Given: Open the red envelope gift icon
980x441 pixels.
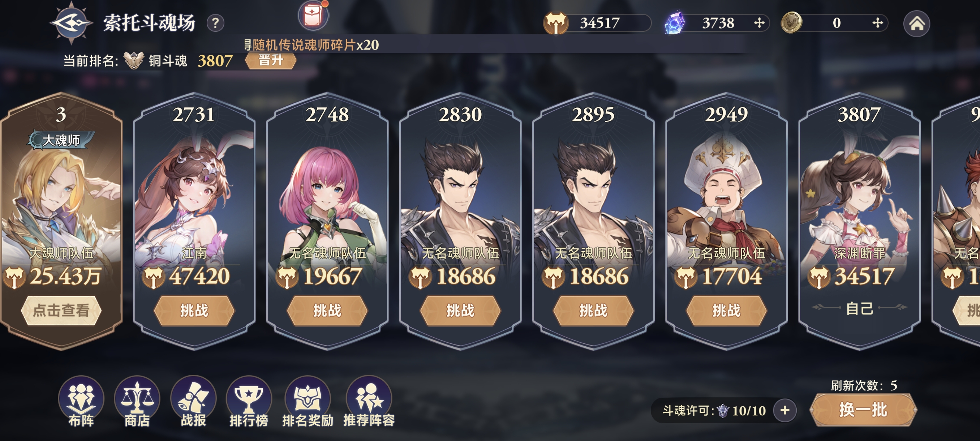Looking at the screenshot, I should (x=313, y=15).
